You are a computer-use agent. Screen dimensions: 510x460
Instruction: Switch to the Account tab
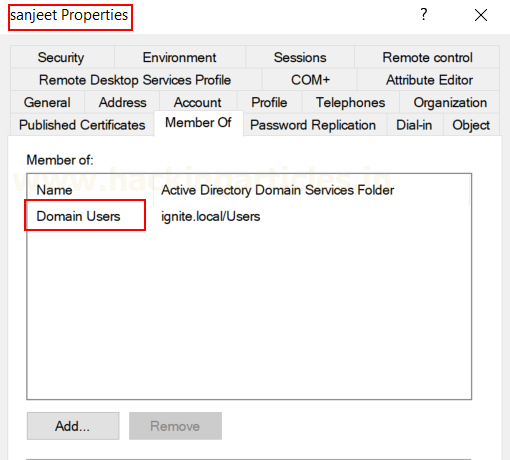click(198, 102)
